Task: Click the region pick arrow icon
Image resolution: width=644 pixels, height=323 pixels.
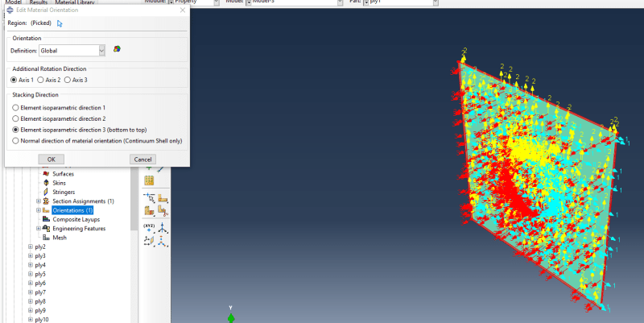Action: pyautogui.click(x=60, y=23)
